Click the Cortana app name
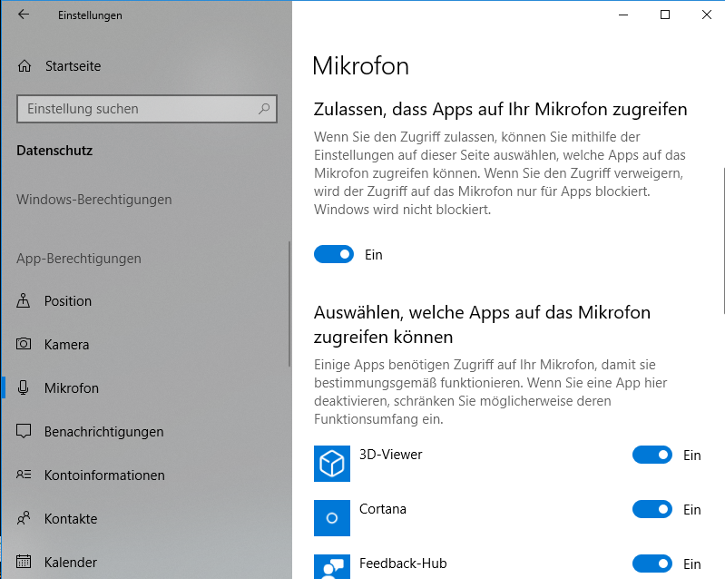This screenshot has height=588, width=725. click(383, 509)
